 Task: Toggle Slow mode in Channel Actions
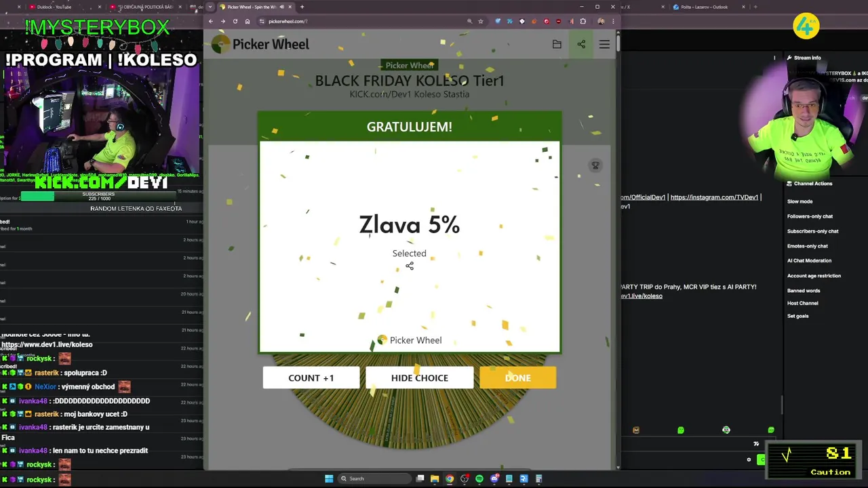800,201
